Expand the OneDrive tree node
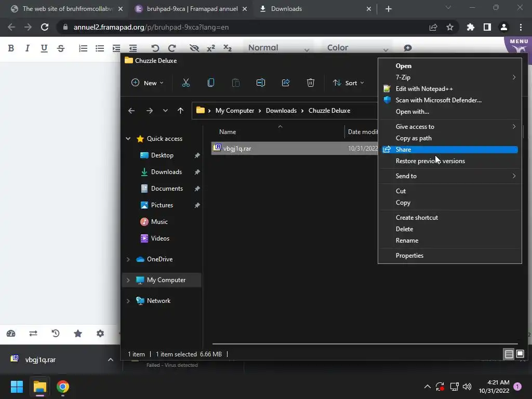532x399 pixels. (x=128, y=259)
